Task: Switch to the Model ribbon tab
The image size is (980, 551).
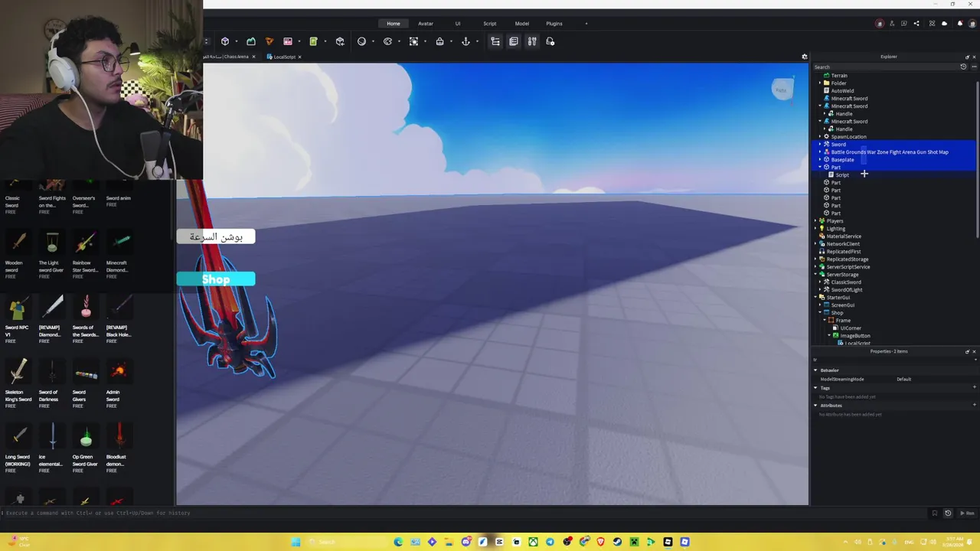Action: coord(522,24)
